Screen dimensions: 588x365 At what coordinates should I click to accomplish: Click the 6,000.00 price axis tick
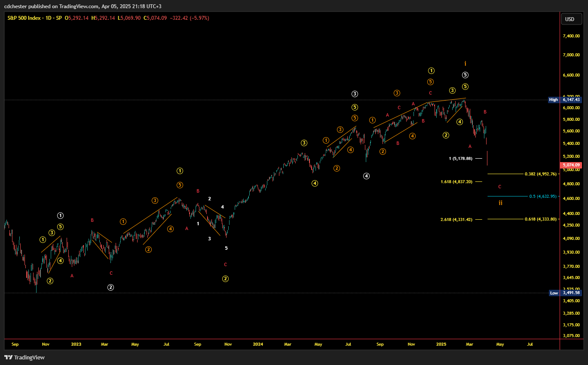pyautogui.click(x=571, y=108)
